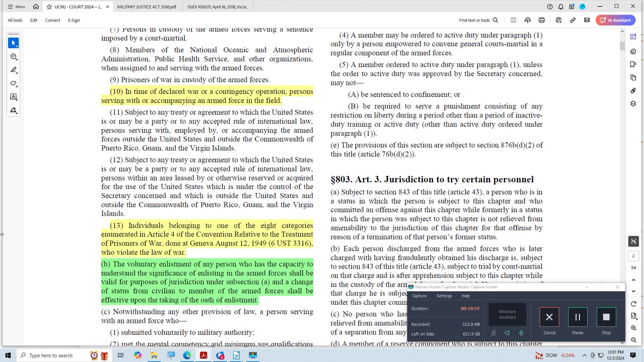Open the E-Sign menu item
The height and width of the screenshot is (362, 644).
coord(74,20)
